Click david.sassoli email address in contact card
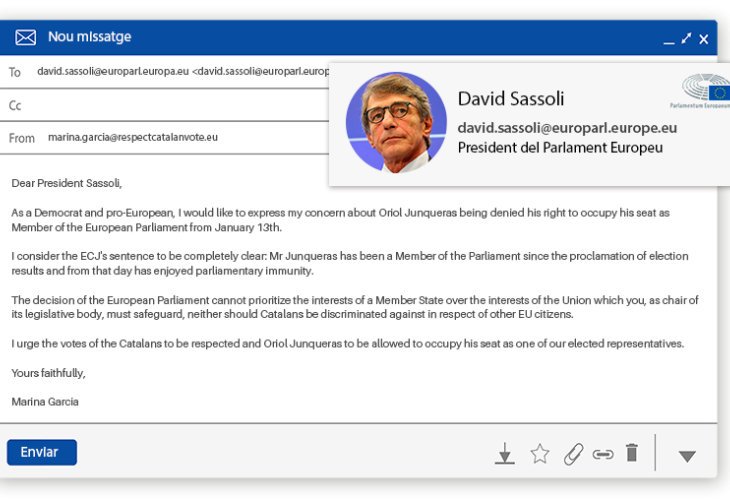Image resolution: width=730 pixels, height=500 pixels. coord(567,128)
